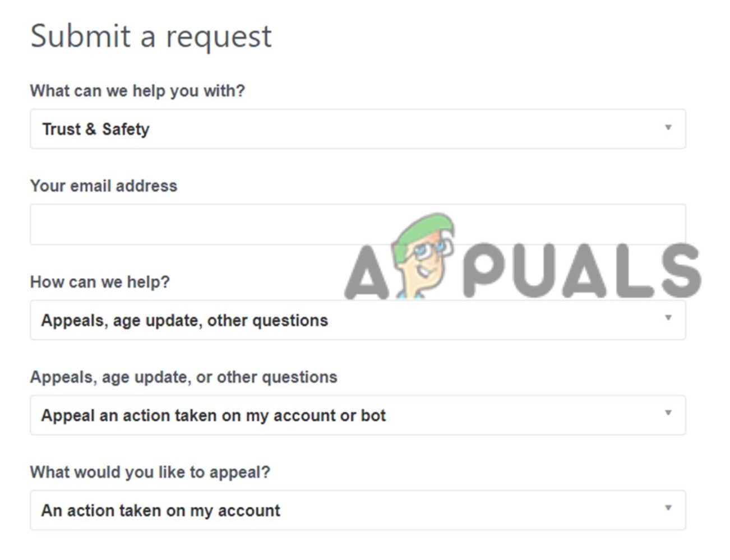Screen dimensions: 730x560
Task: Click the arrow on the appeal type selector
Action: coord(667,415)
